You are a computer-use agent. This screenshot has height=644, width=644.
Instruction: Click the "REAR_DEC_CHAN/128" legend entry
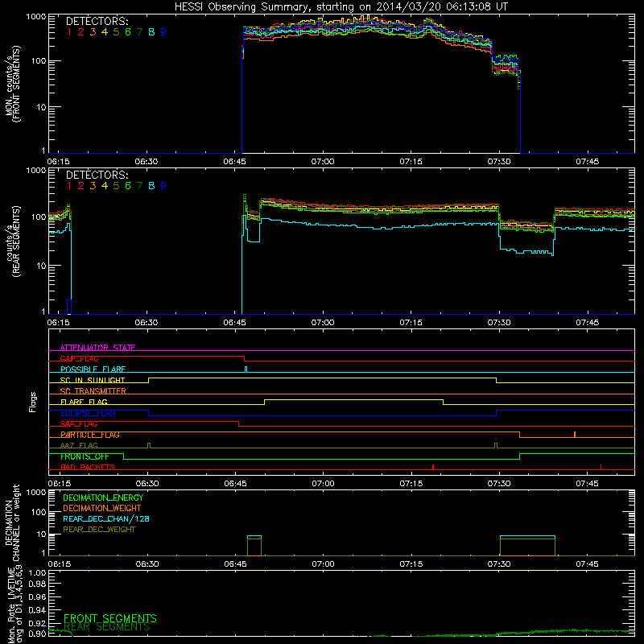(106, 518)
